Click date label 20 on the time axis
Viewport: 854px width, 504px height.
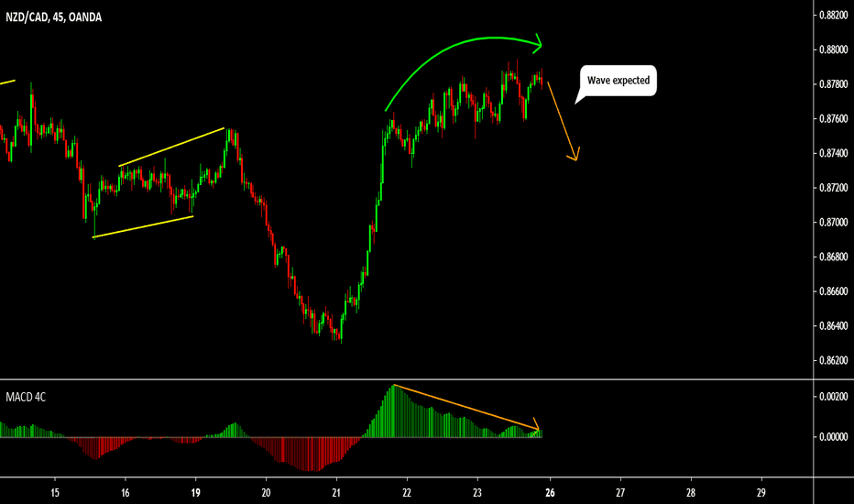click(x=266, y=493)
